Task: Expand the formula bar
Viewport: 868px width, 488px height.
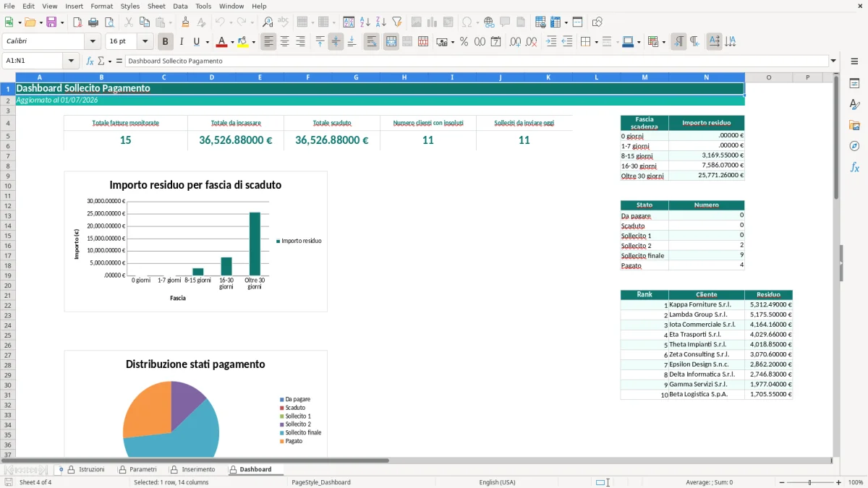Action: tap(833, 61)
